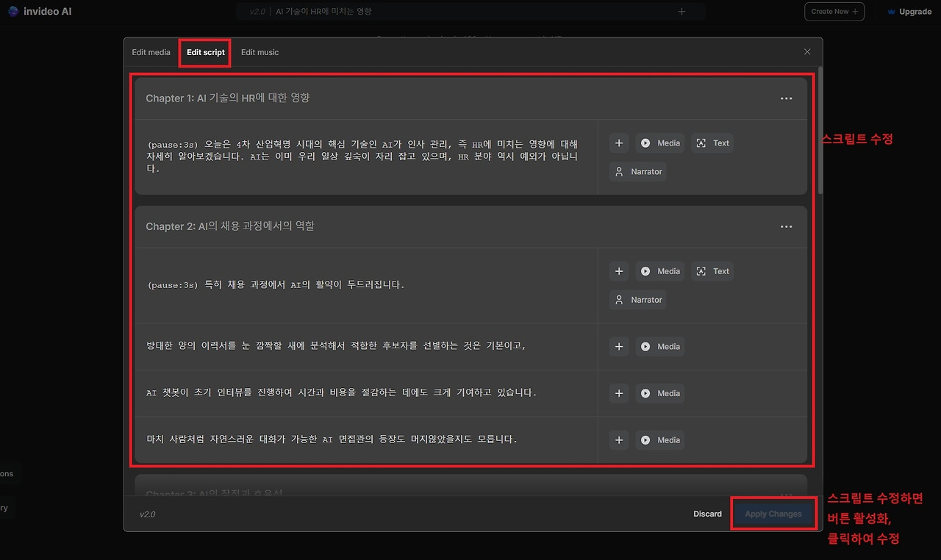The height and width of the screenshot is (560, 941).
Task: Open Text option for Chapter 1 intro line
Action: pyautogui.click(x=712, y=143)
